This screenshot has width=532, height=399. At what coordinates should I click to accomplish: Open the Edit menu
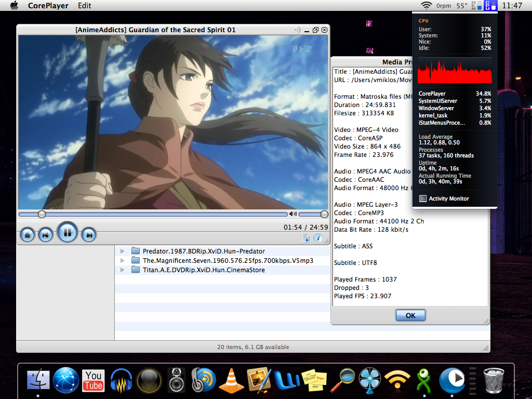pos(84,5)
